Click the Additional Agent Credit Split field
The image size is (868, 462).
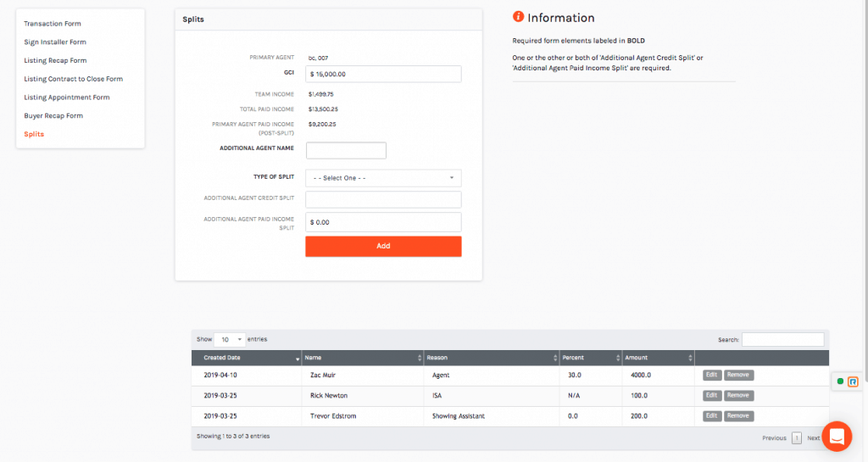coord(383,199)
